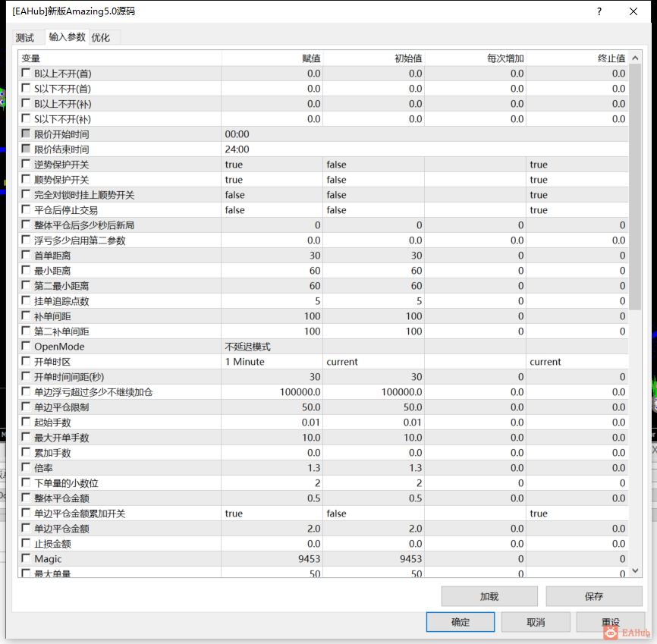The width and height of the screenshot is (657, 644).
Task: Select the 单边平仓限制 assigned value 50.0
Action: [272, 407]
